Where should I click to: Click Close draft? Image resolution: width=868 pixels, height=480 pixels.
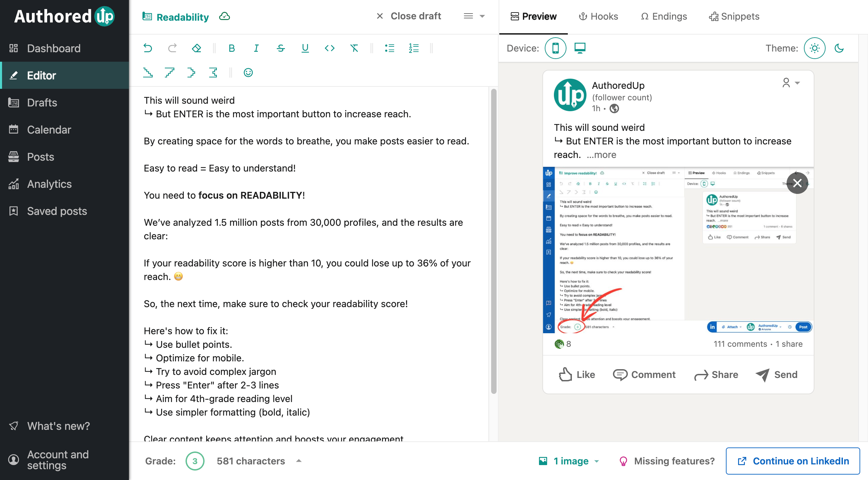tap(409, 16)
